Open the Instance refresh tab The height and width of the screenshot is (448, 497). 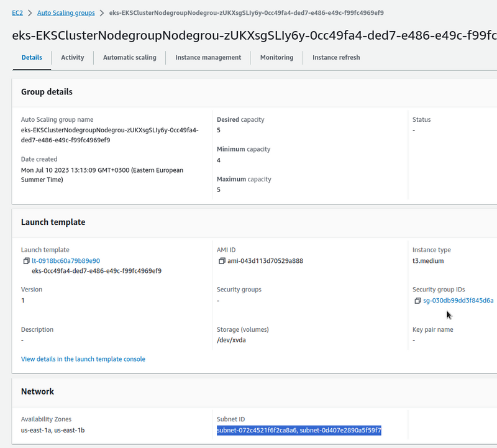tap(336, 57)
